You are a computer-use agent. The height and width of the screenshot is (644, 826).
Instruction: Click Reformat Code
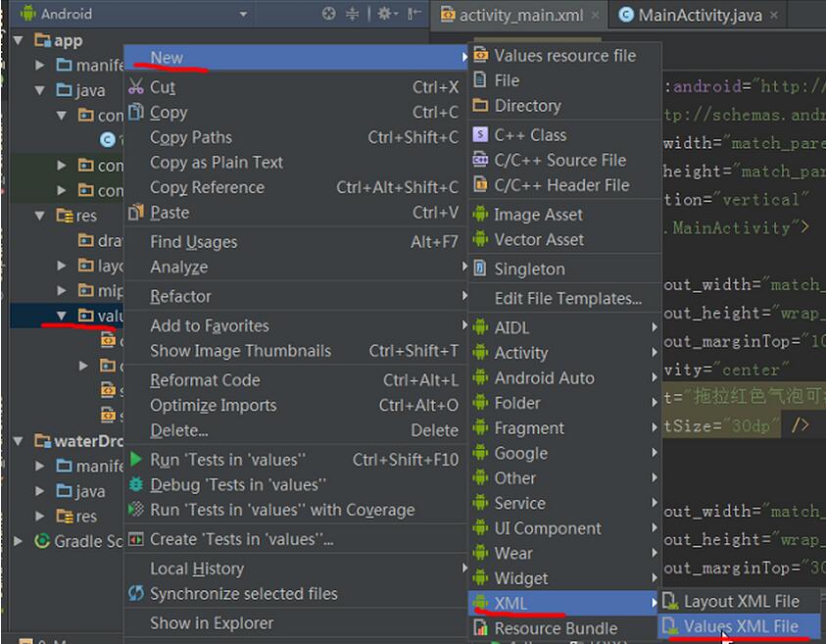pos(296,379)
